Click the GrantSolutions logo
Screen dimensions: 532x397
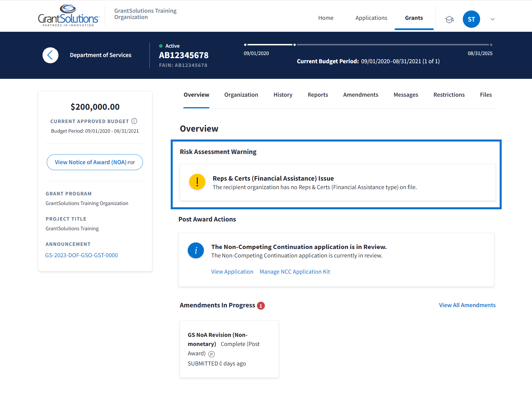click(x=69, y=16)
